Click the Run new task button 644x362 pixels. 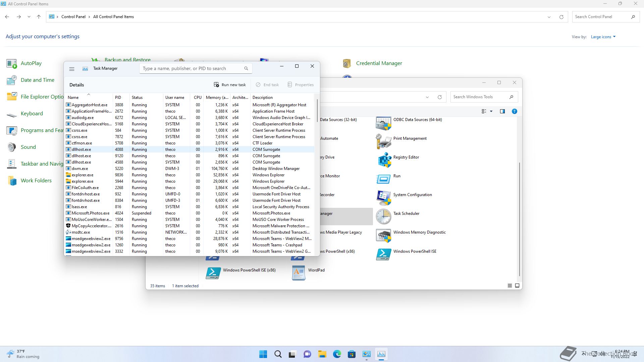[230, 85]
